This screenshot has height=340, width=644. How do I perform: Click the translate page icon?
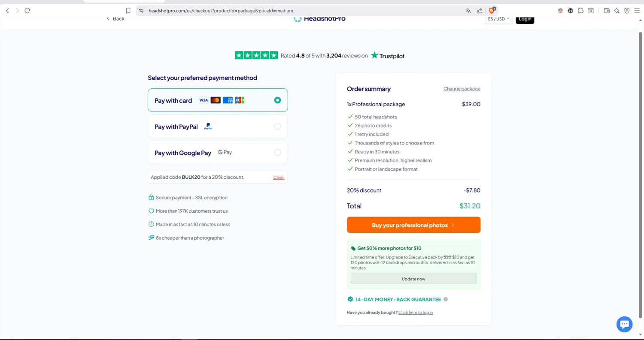(x=468, y=11)
